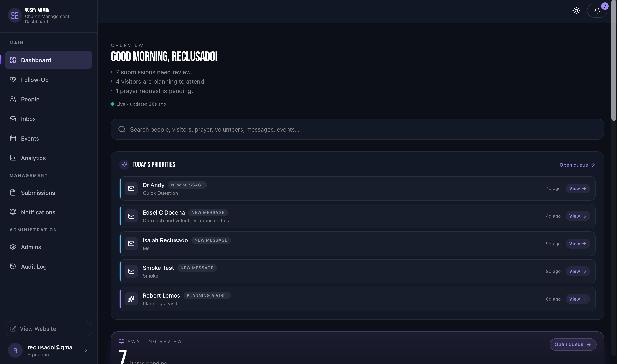Viewport: 617px width, 364px height.
Task: Click the View Website button
Action: pos(48,329)
